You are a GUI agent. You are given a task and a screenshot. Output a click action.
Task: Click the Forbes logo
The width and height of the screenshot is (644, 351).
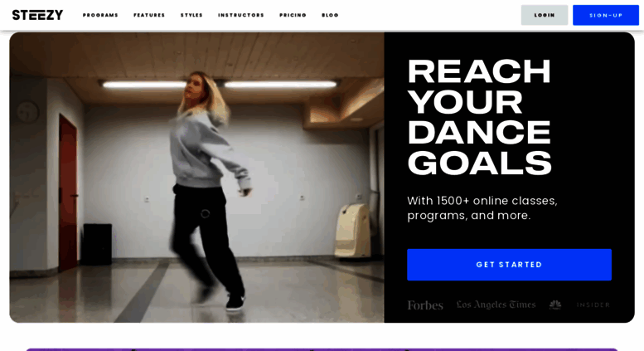425,305
